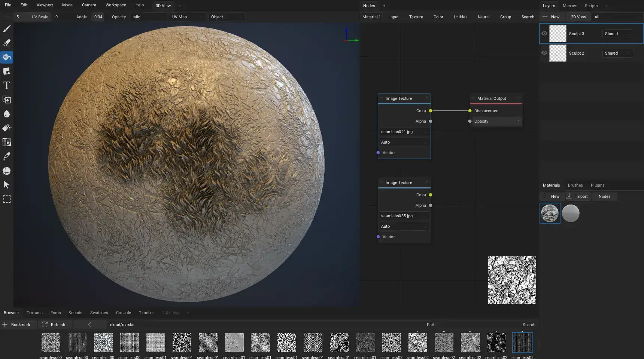Select the Particle spray tool
Image resolution: width=644 pixels, height=359 pixels.
coord(7,128)
